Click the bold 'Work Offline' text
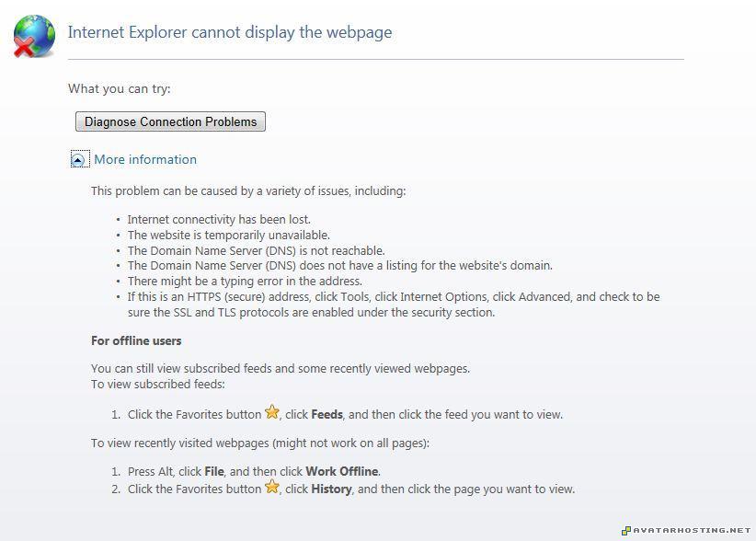This screenshot has height=541, width=756. point(342,471)
